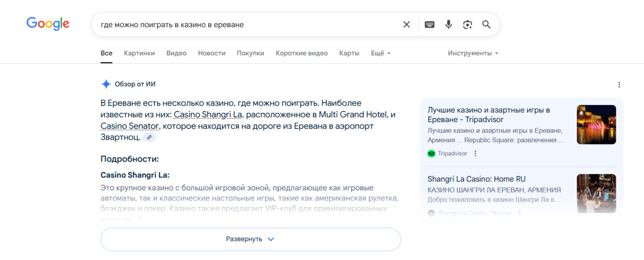Screen dimensions: 644x260
Task: Switch to the Карты tab
Action: point(349,53)
